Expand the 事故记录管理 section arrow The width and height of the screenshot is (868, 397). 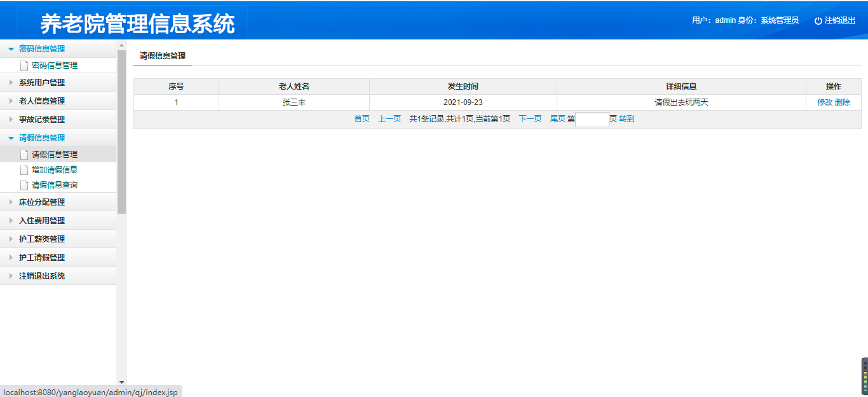(11, 120)
